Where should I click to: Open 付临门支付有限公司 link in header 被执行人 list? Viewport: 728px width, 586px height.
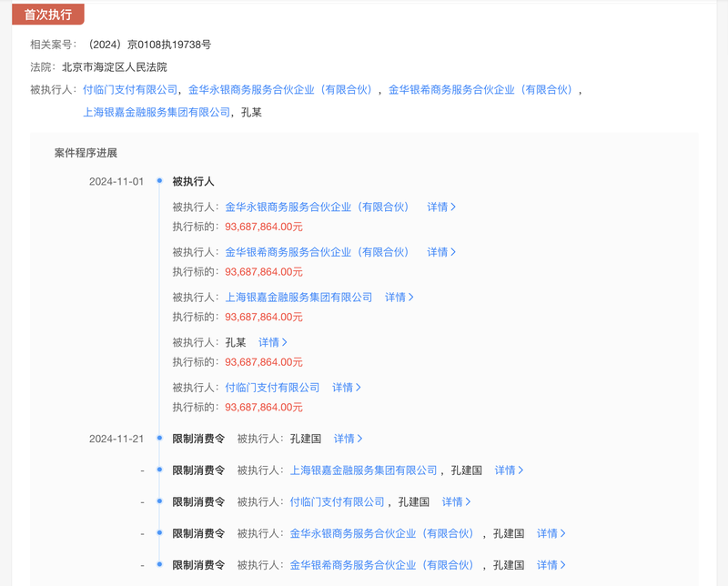(130, 89)
